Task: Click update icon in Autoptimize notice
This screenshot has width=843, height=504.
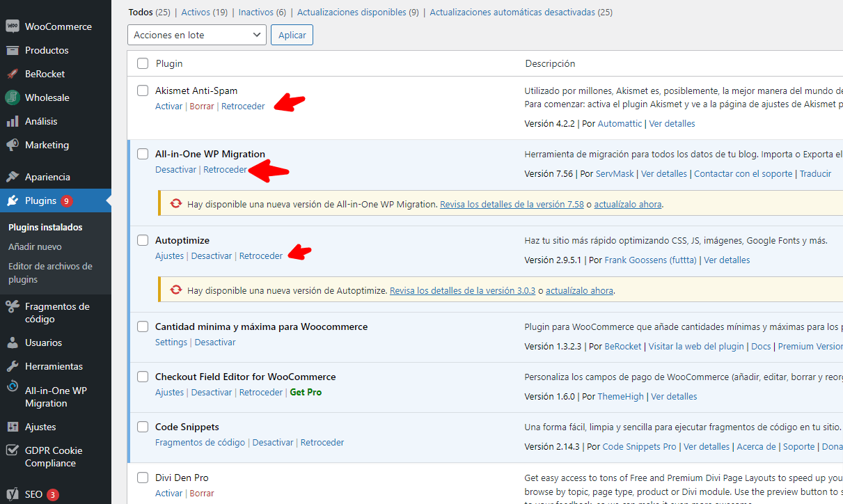Action: pos(176,290)
